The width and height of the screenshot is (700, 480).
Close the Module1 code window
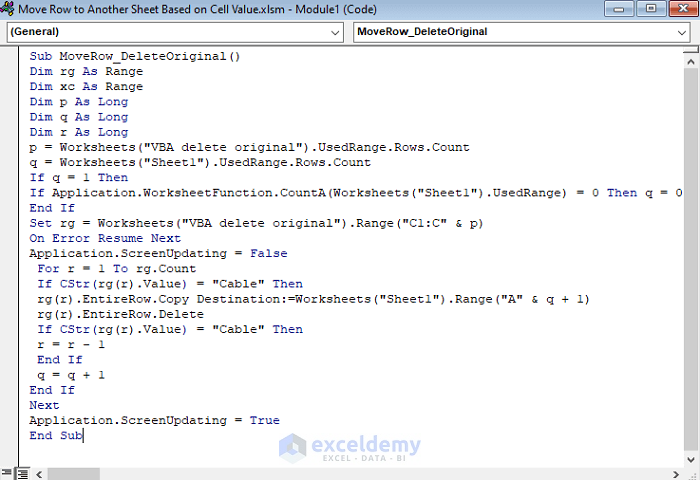[683, 8]
